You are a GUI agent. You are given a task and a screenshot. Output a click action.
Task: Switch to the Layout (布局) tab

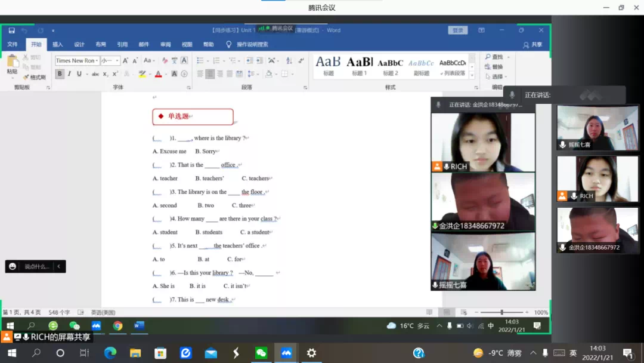tap(101, 44)
